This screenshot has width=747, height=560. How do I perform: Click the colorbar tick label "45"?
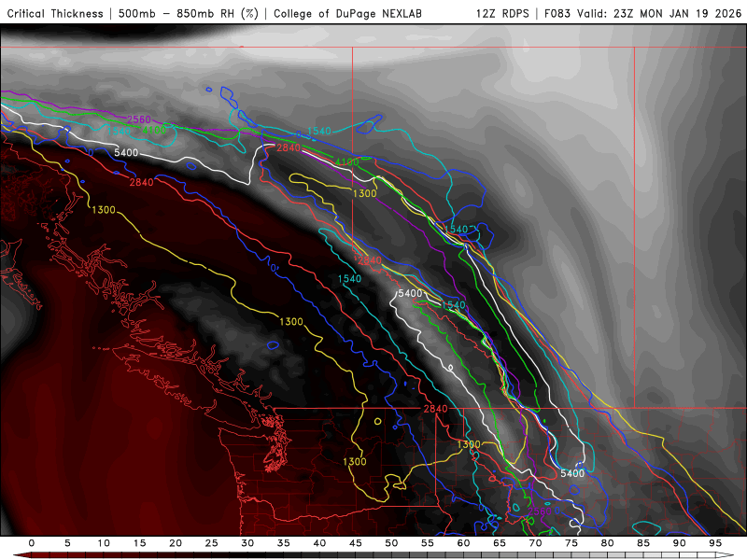click(x=356, y=543)
